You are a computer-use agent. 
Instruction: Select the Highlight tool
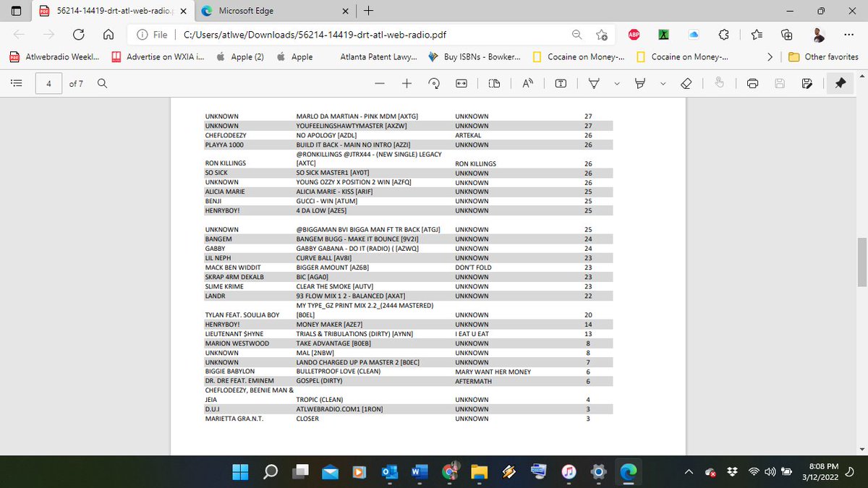(639, 84)
